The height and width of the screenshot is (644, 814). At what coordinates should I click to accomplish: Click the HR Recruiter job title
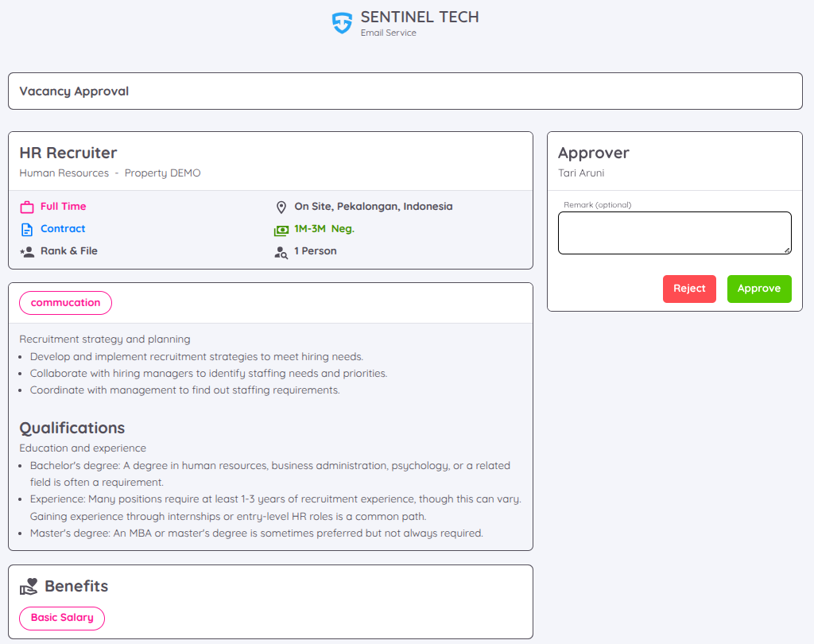coord(68,153)
